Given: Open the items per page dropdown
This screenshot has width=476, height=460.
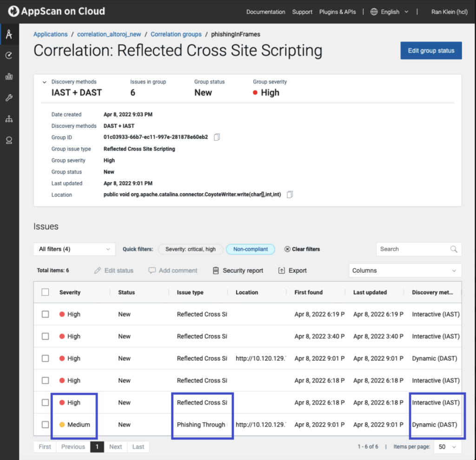Looking at the screenshot, I should click(x=448, y=447).
